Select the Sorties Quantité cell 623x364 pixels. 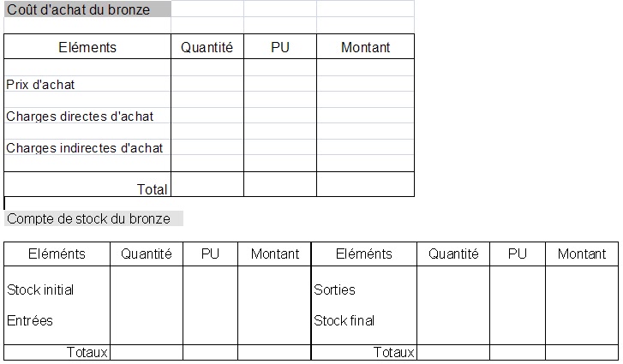[452, 289]
